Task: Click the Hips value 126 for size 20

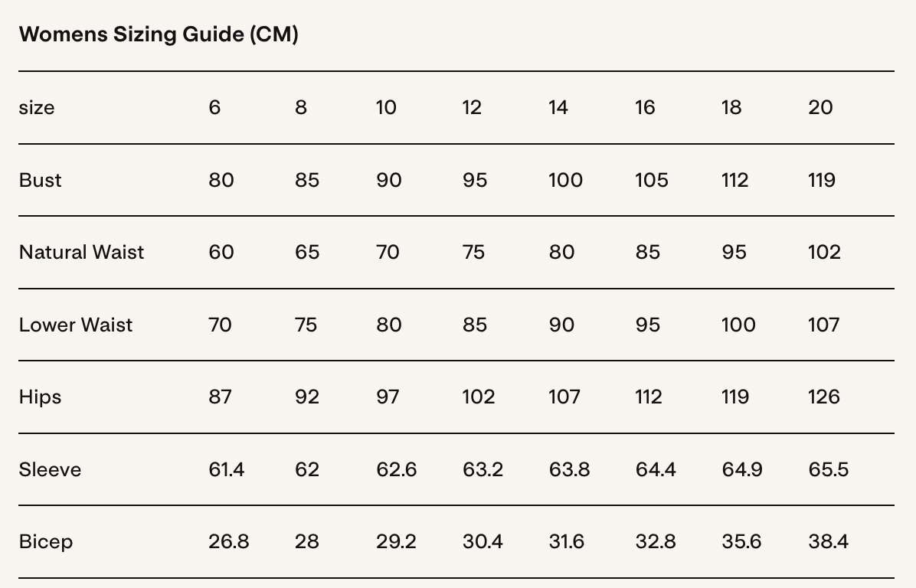Action: pyautogui.click(x=824, y=397)
